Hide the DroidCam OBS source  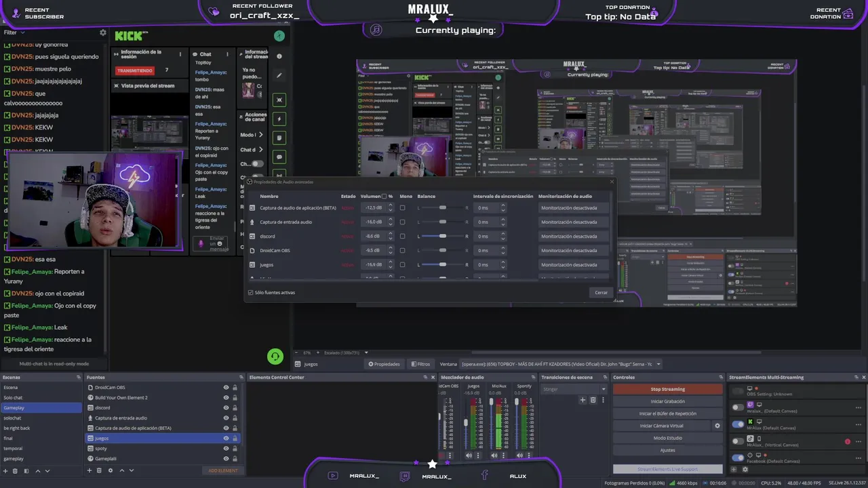226,388
